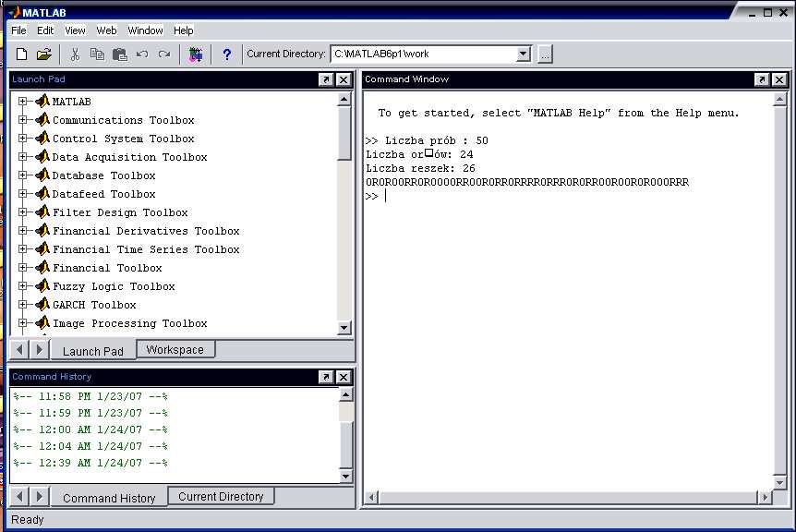Select the 12:39 AM 1/24/07 history entry

[x=90, y=463]
